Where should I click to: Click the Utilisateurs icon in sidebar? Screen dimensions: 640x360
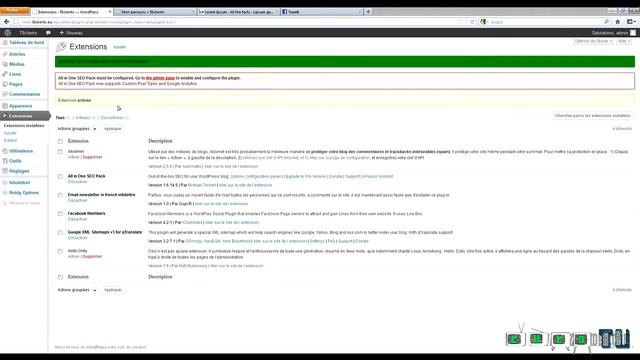click(x=5, y=151)
